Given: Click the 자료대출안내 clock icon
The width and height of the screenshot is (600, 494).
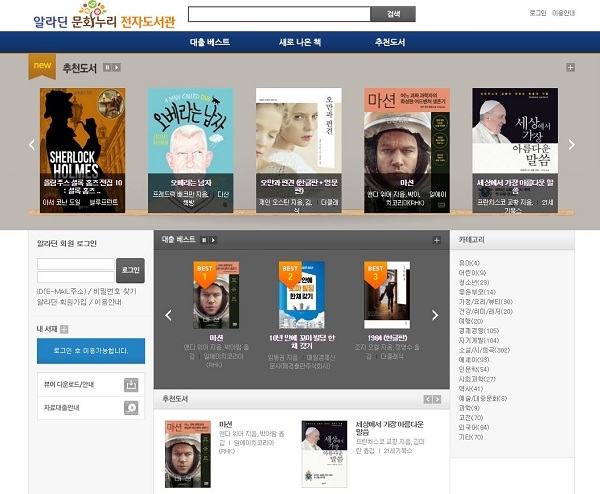Looking at the screenshot, I should tap(131, 408).
